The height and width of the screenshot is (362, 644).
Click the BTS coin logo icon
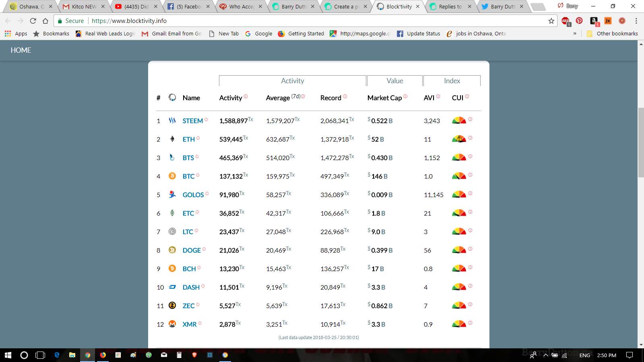coord(172,157)
